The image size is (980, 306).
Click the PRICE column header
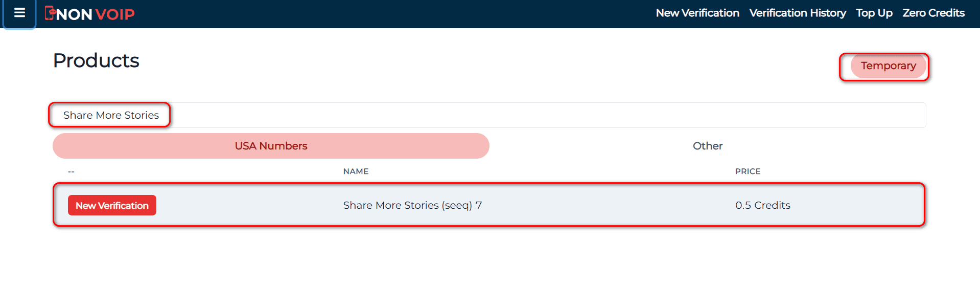748,171
